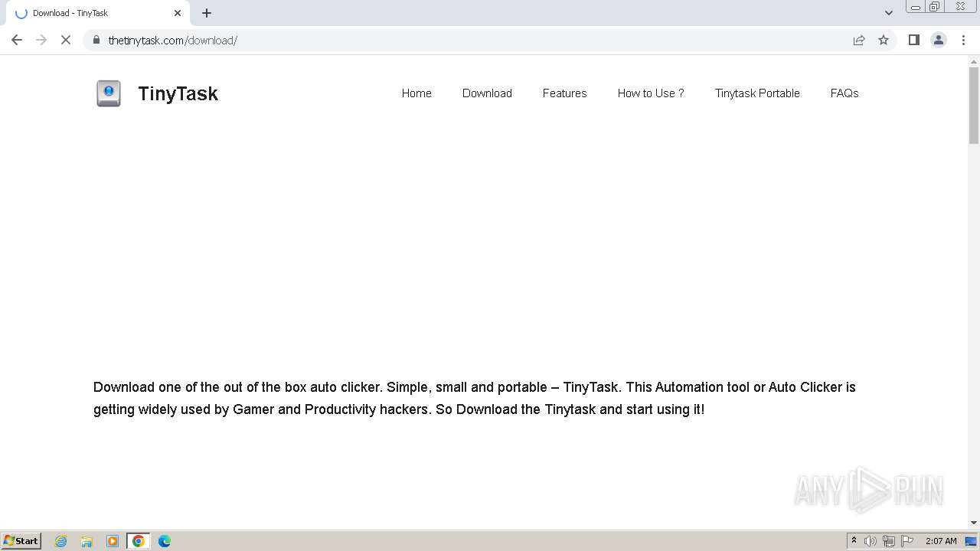
Task: Click the address bar URL
Action: click(173, 40)
